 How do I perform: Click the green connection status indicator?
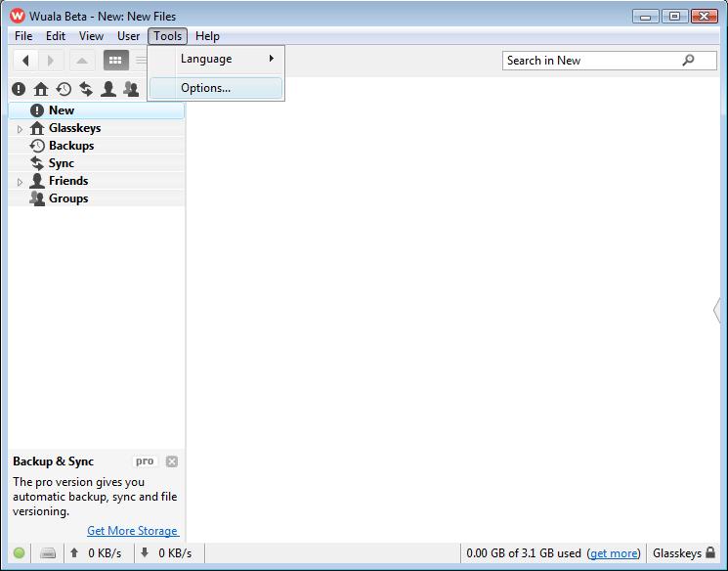point(19,553)
